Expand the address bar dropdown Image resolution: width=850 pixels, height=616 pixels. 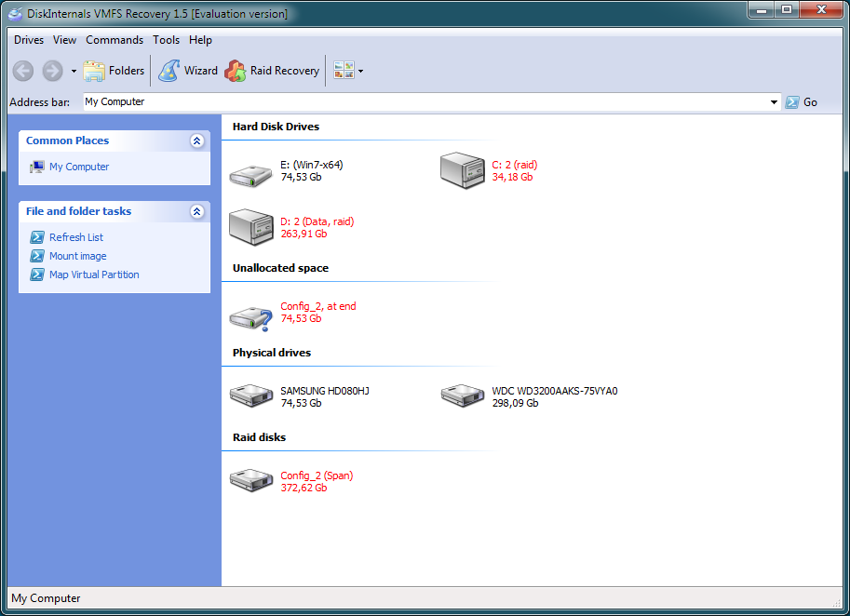[774, 102]
